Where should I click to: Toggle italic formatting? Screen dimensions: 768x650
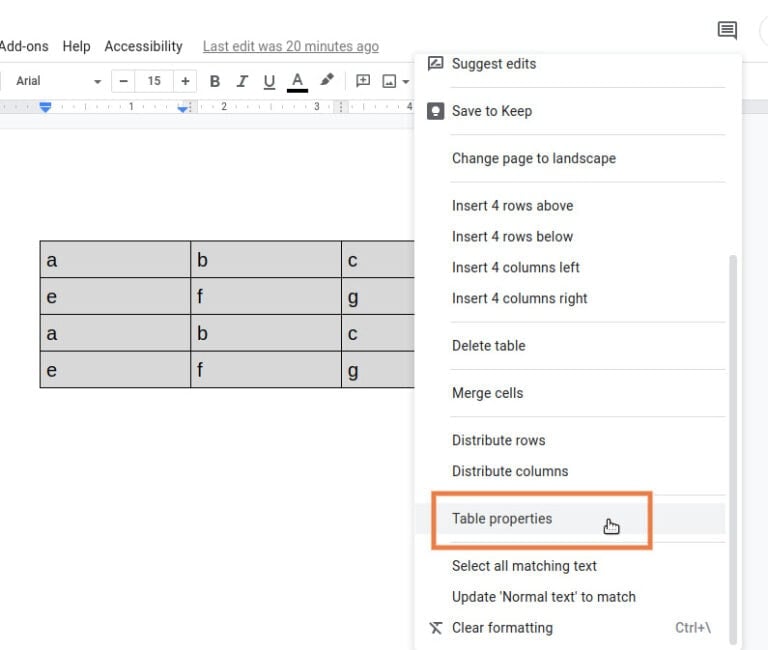pos(242,81)
